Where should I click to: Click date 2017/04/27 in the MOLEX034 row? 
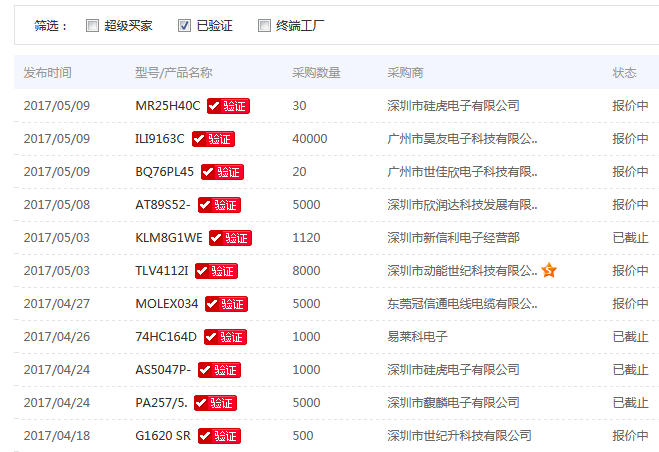[57, 304]
